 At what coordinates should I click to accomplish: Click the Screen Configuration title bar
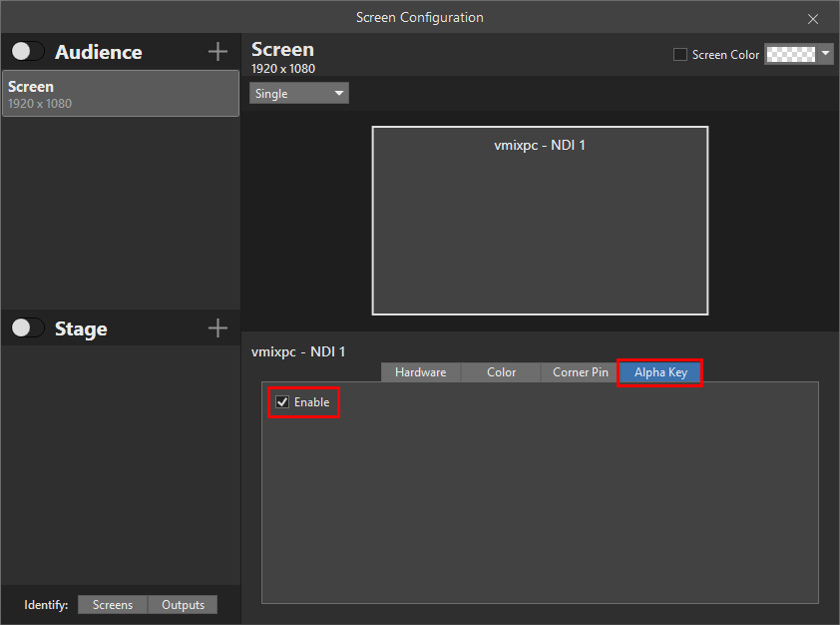coord(419,17)
